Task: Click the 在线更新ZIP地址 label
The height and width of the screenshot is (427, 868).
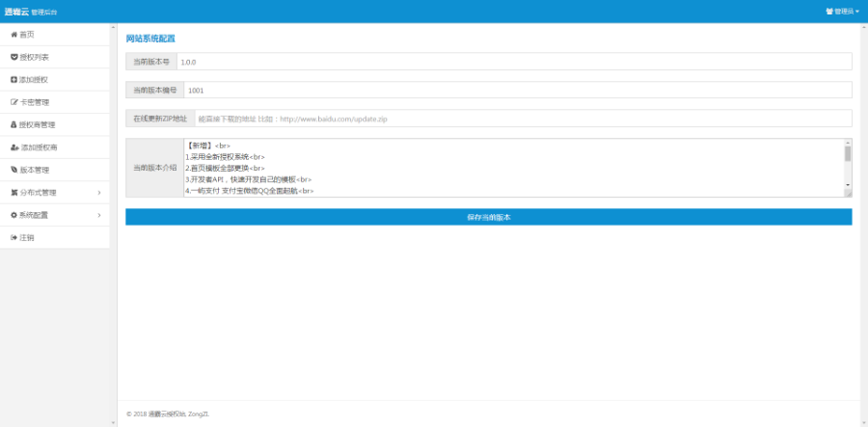Action: point(160,119)
